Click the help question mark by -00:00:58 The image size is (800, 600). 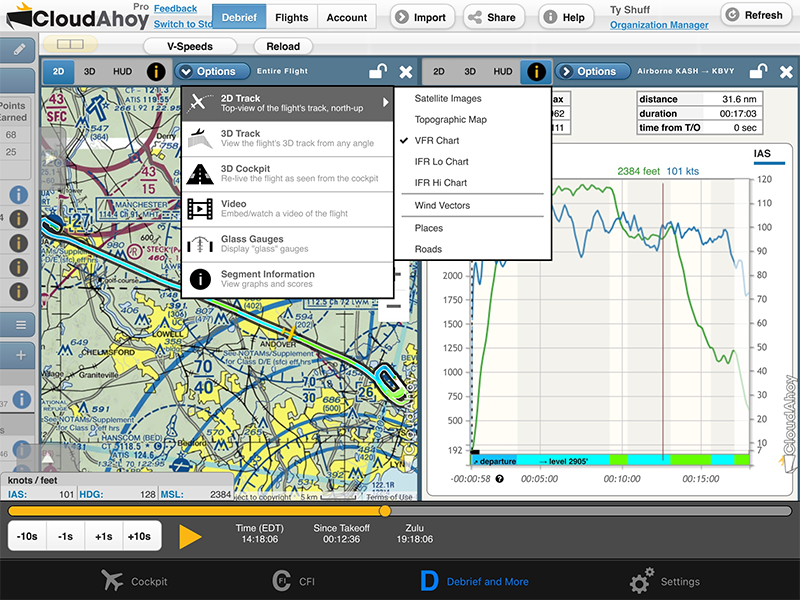point(499,479)
